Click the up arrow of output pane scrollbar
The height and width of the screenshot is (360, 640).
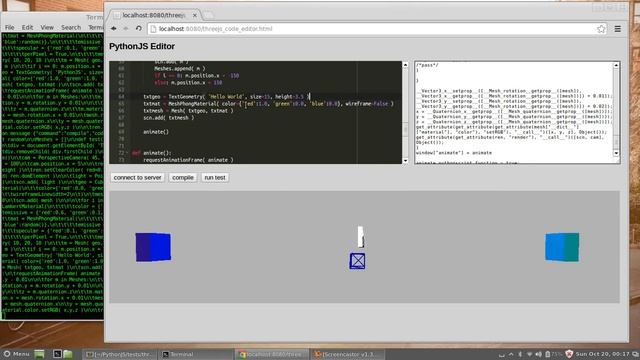[x=616, y=65]
